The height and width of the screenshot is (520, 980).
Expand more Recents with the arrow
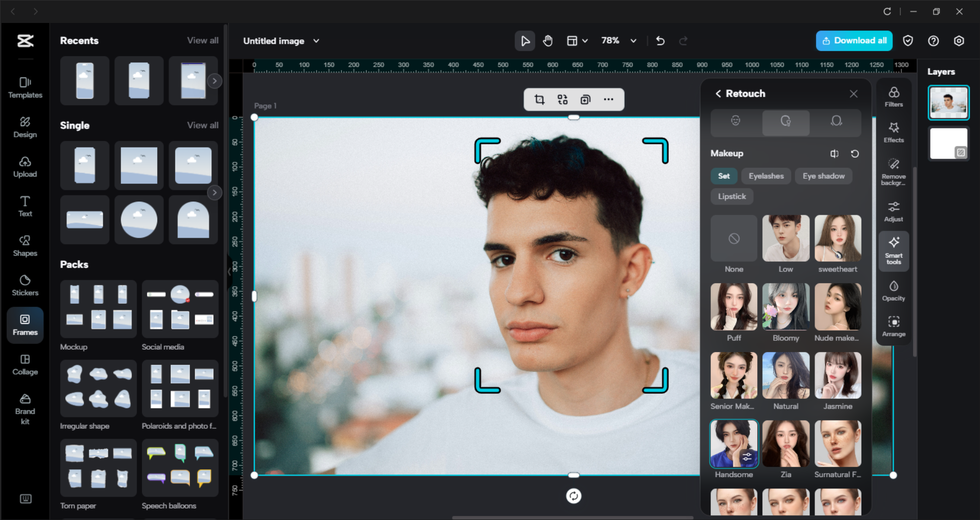214,81
